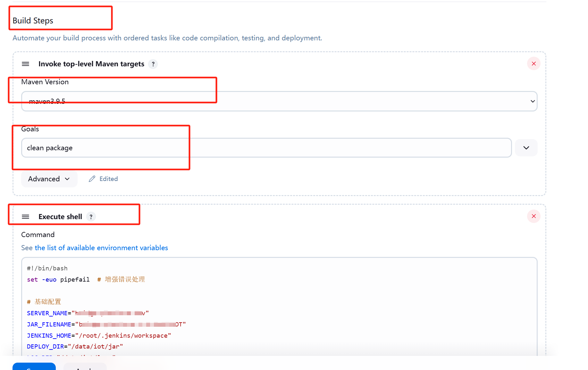Screen dimensions: 588x370
Task: Click the Maven Version label
Action: pyautogui.click(x=45, y=82)
